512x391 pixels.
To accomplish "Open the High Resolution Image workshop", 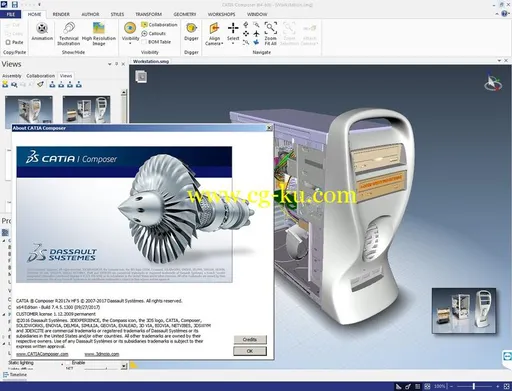I will point(99,33).
